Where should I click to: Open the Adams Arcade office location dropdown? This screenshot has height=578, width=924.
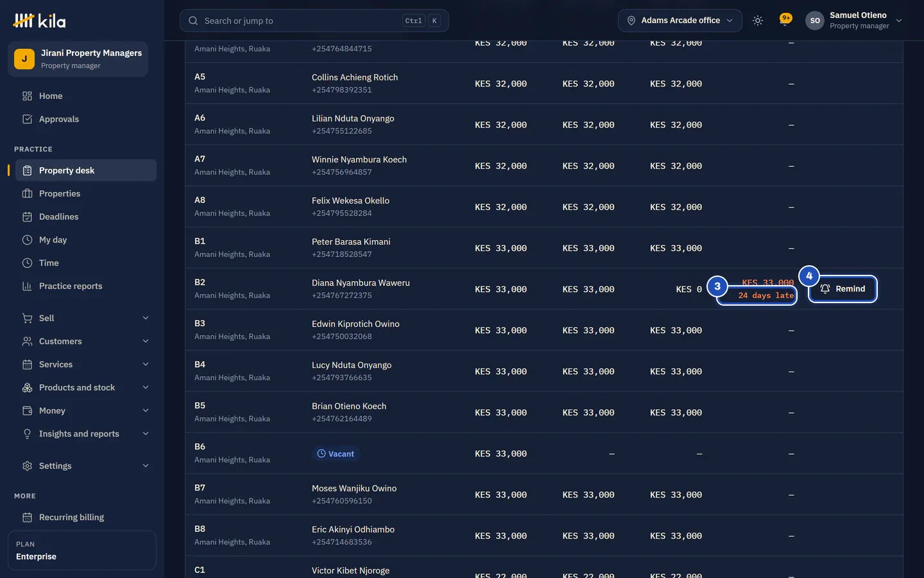pyautogui.click(x=680, y=21)
